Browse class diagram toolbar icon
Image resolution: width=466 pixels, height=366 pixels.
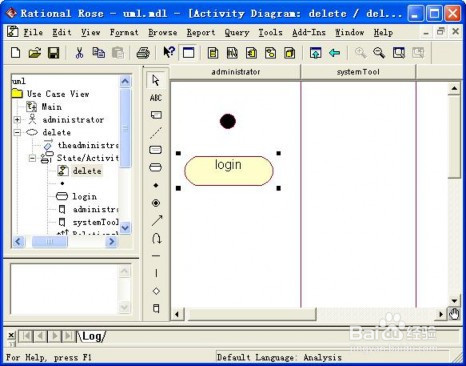click(213, 53)
